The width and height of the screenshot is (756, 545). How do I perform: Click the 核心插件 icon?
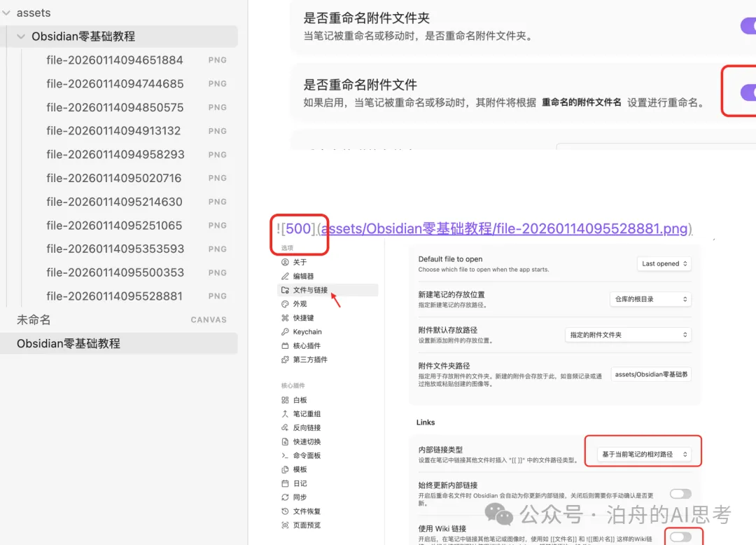point(285,346)
